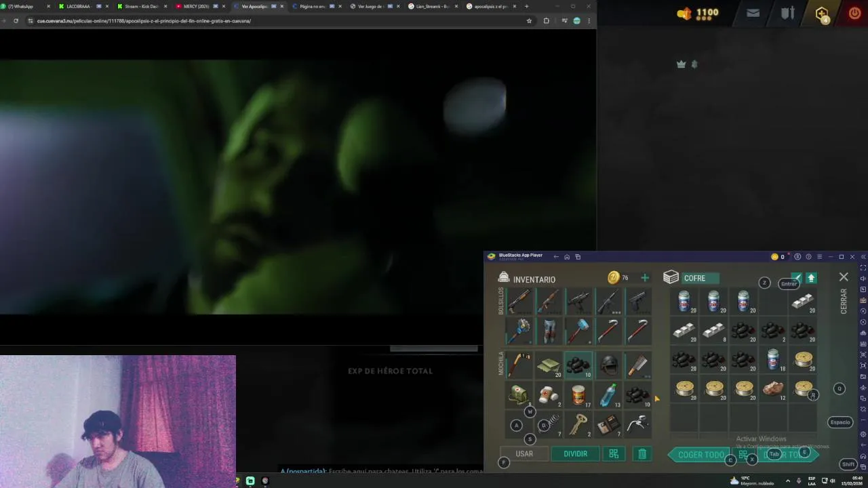The image size is (868, 488).
Task: Click the red power icon top right
Action: pos(854,13)
